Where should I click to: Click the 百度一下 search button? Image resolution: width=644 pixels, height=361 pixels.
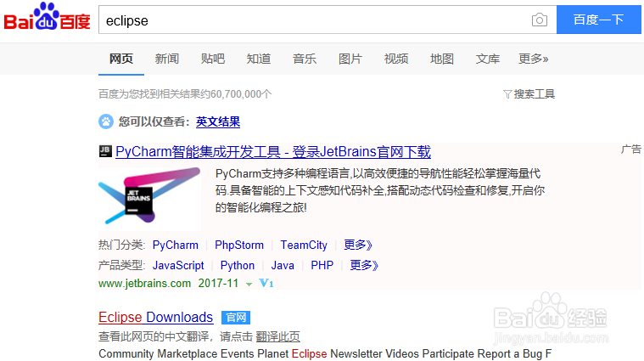point(599,20)
